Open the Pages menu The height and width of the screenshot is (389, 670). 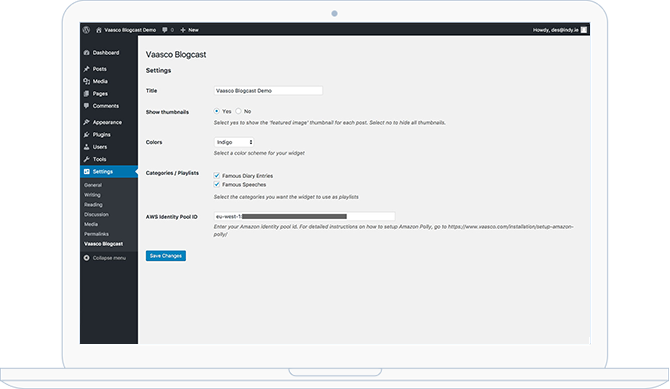[x=100, y=94]
